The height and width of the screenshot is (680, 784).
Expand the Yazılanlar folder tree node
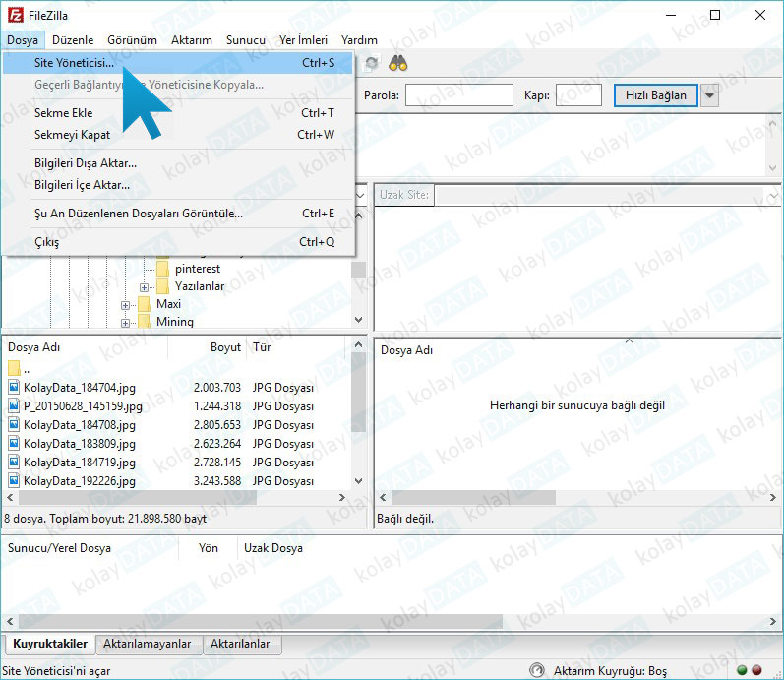pyautogui.click(x=144, y=286)
